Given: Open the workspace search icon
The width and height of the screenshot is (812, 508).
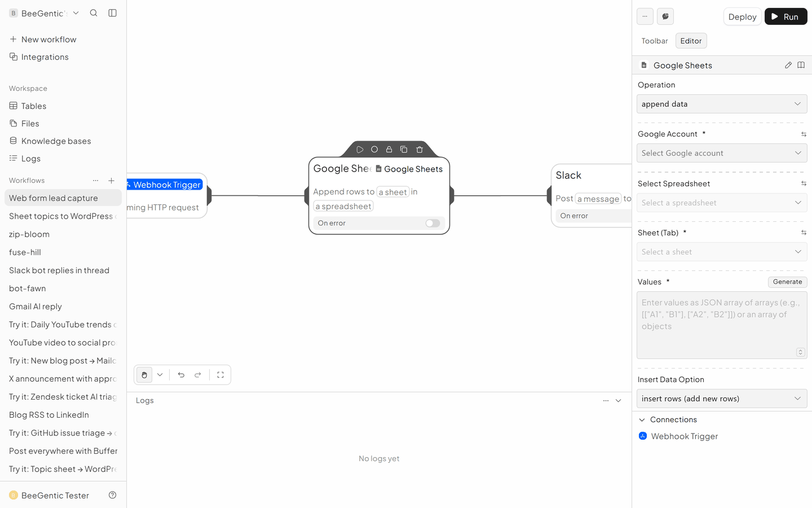Looking at the screenshot, I should pyautogui.click(x=94, y=13).
